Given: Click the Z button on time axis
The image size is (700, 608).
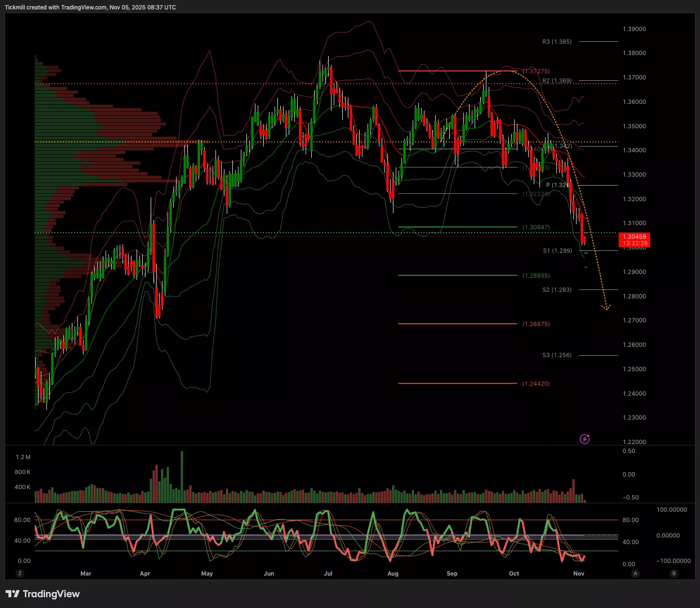Looking at the screenshot, I should click(19, 573).
